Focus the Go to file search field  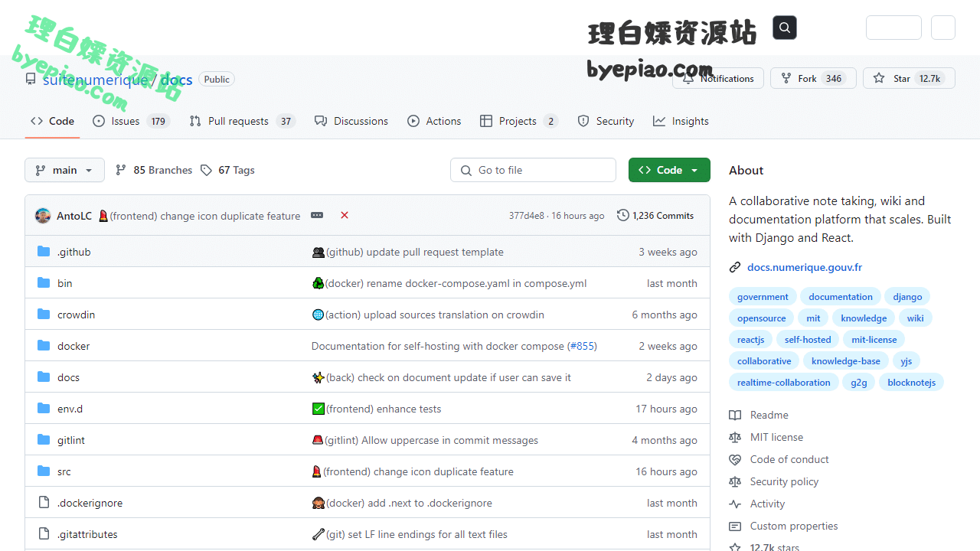pos(533,170)
